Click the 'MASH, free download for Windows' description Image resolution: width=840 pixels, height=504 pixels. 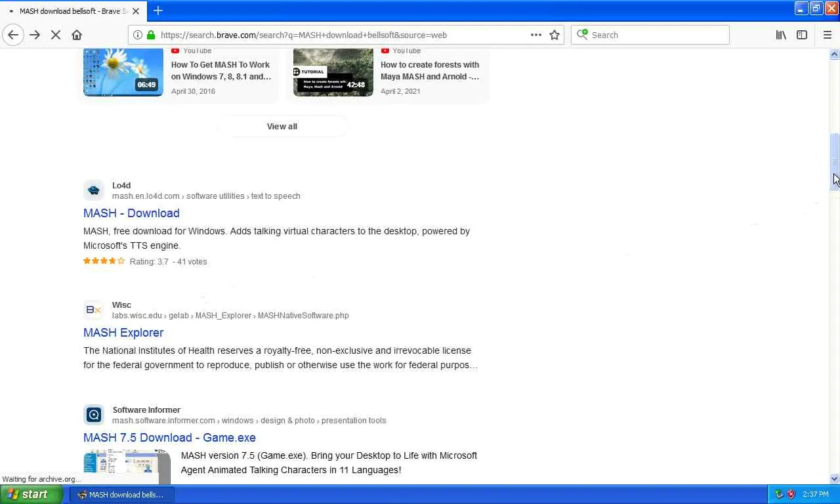click(276, 238)
